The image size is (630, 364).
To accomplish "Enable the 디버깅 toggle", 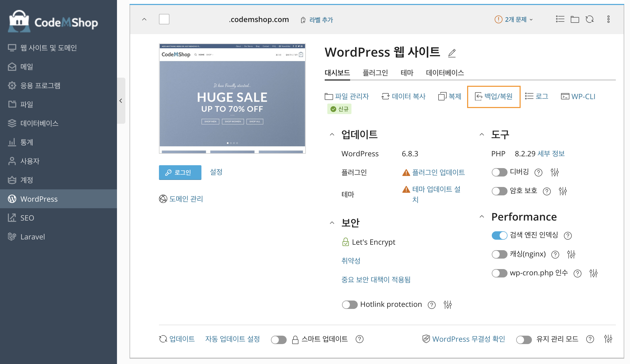I will pyautogui.click(x=499, y=172).
